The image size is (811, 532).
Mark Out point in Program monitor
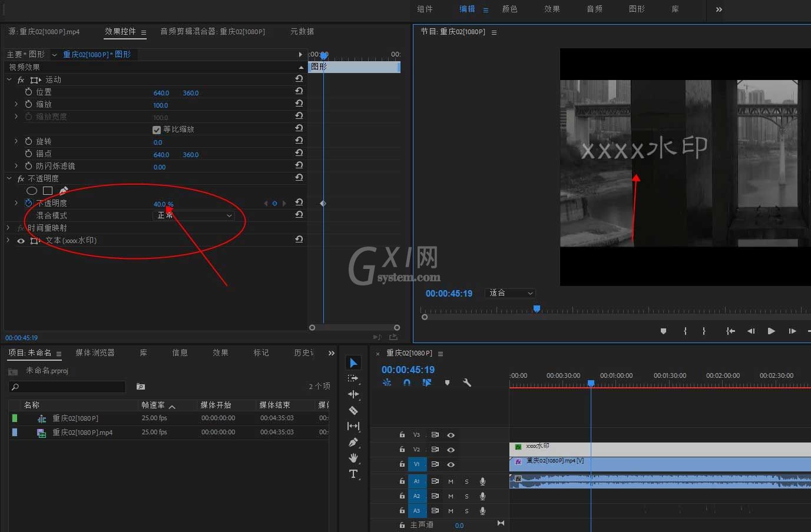click(704, 331)
